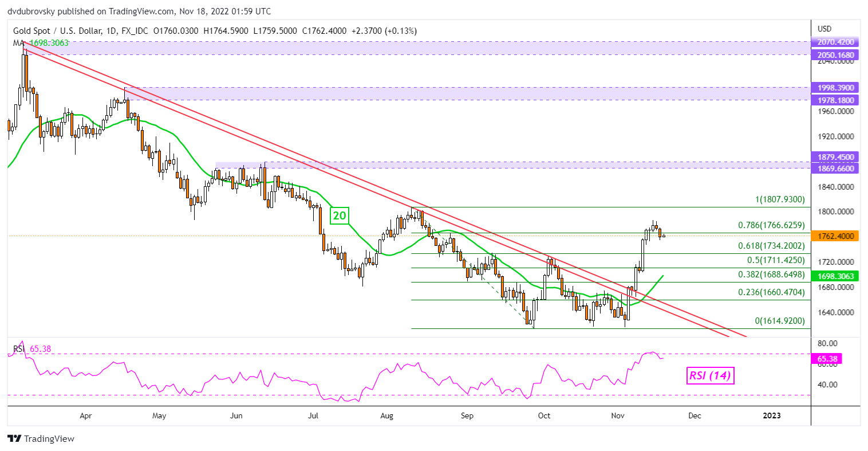868x451 pixels.
Task: Click the RSI (14) boxed label
Action: click(710, 376)
